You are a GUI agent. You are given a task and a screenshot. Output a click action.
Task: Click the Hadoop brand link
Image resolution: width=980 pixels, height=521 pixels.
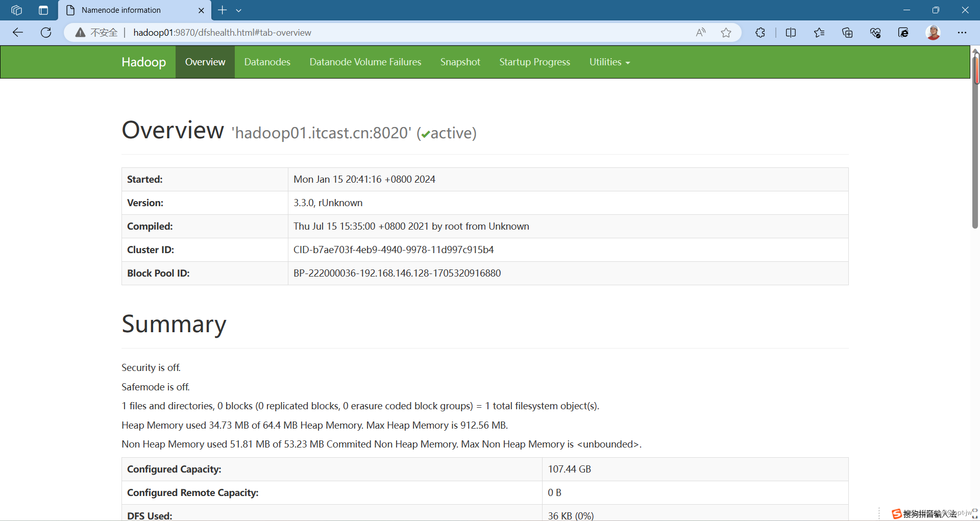143,62
